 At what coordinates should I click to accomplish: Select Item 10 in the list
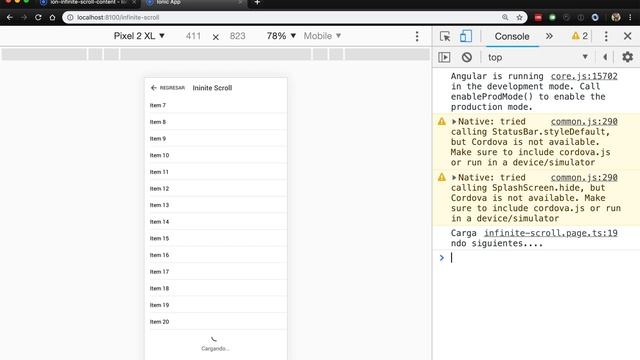[216, 156]
